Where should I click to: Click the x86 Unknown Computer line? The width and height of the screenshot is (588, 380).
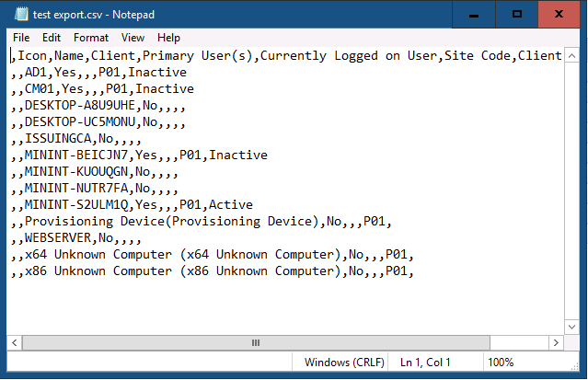click(x=213, y=271)
